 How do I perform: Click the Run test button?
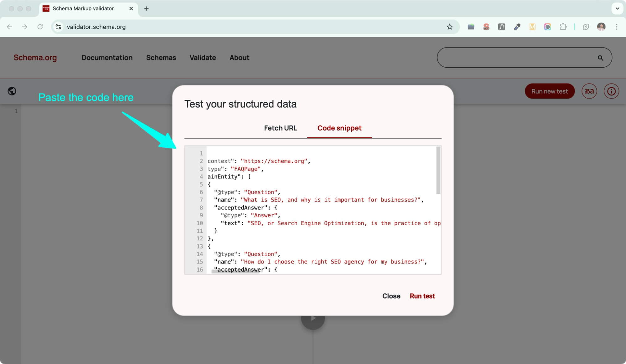coord(422,296)
